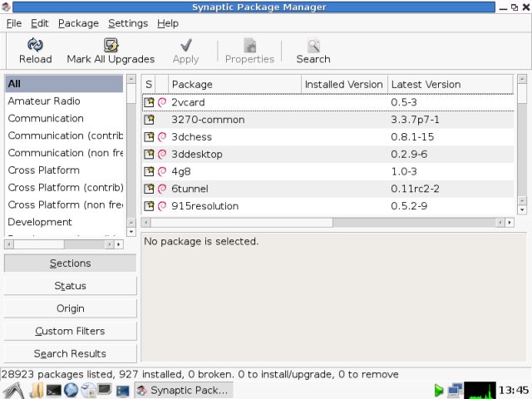Screen dimensions: 532x399
Task: Sort by the Package column header
Action: pos(234,85)
